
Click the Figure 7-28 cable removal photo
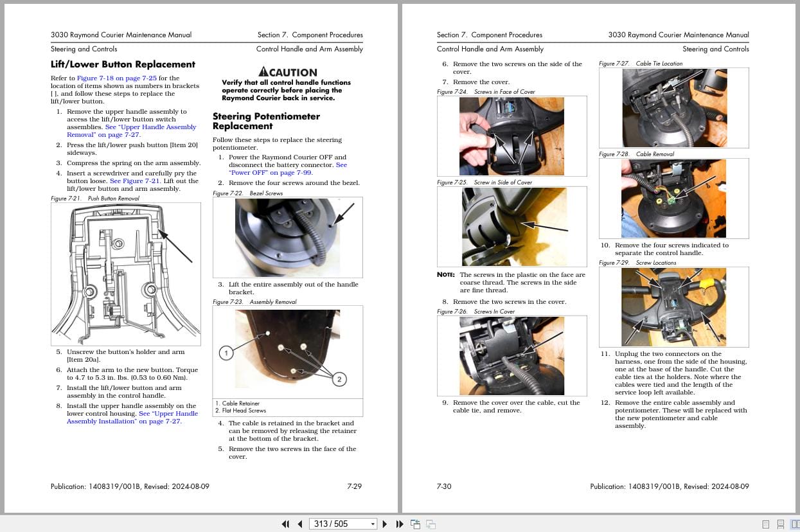tap(673, 198)
